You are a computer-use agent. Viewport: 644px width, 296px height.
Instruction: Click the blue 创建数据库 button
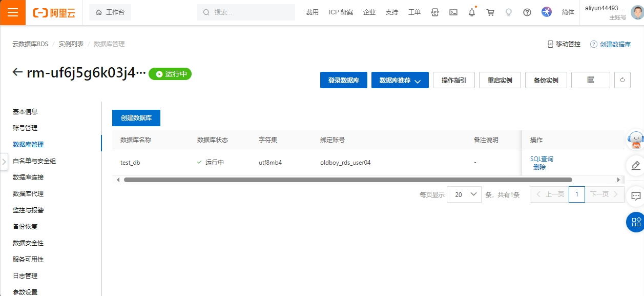point(136,118)
